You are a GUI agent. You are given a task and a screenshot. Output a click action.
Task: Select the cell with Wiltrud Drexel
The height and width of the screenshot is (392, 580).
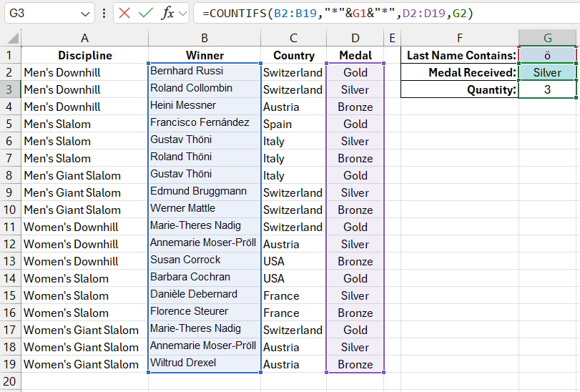[x=205, y=364]
